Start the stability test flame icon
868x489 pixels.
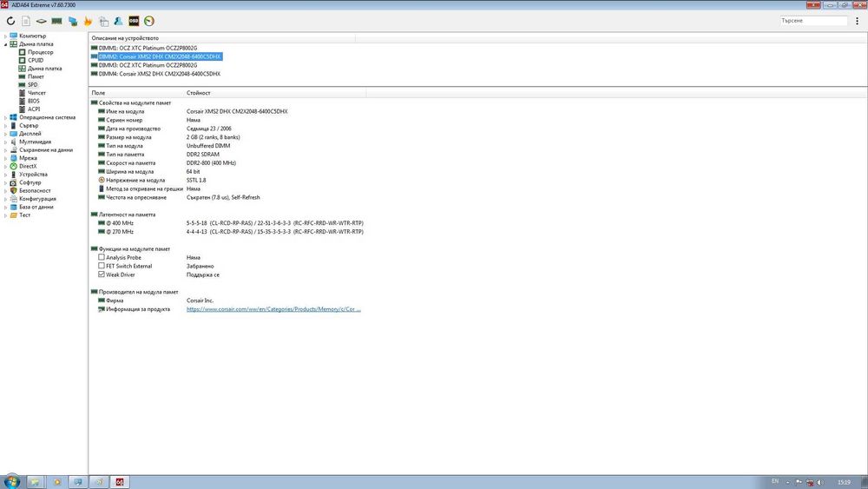tap(88, 21)
